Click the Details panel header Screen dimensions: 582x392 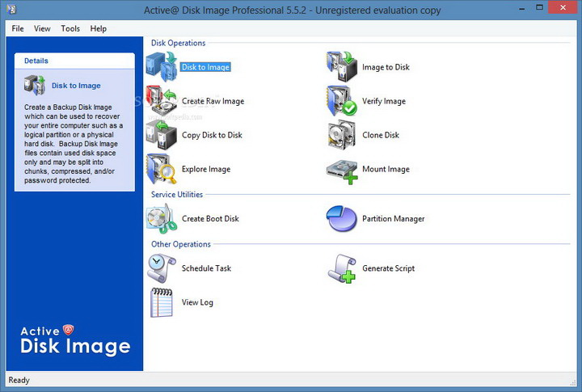click(x=74, y=61)
